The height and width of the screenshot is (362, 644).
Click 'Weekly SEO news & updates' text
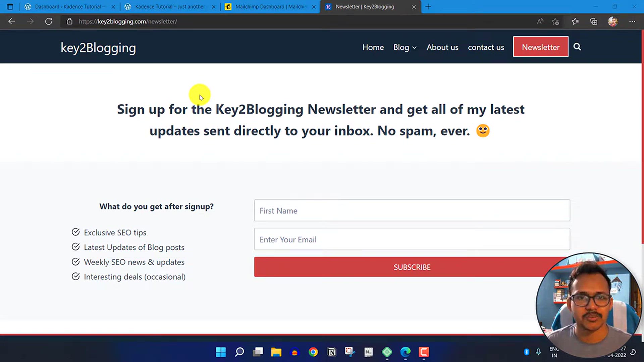point(134,262)
